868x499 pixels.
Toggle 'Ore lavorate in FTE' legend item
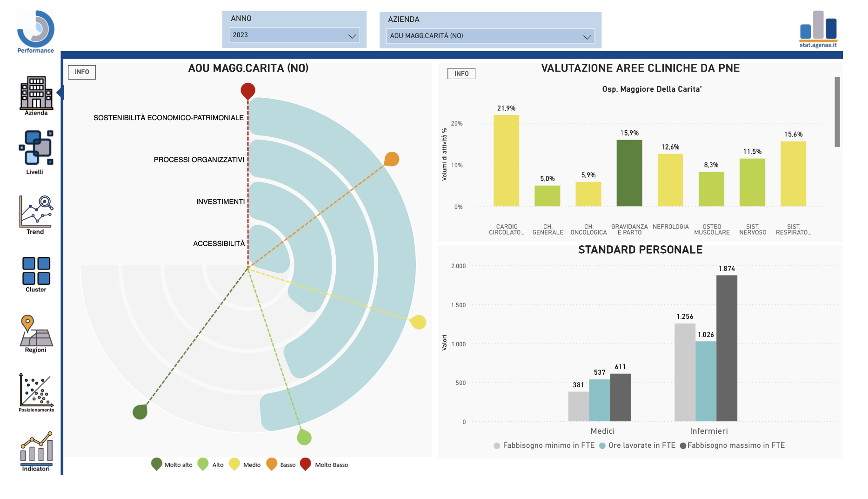coord(637,445)
